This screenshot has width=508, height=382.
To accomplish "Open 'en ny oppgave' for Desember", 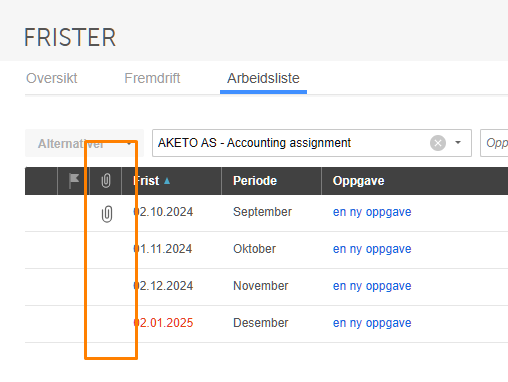I will point(372,323).
